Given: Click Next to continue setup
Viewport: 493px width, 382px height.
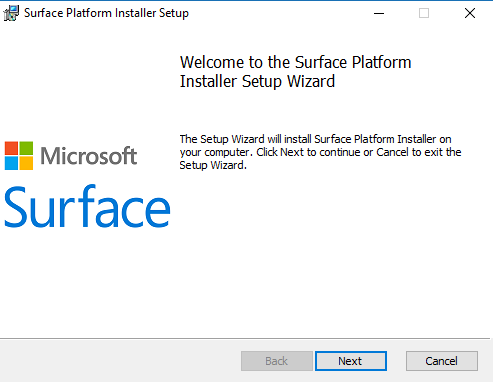Looking at the screenshot, I should pyautogui.click(x=351, y=361).
